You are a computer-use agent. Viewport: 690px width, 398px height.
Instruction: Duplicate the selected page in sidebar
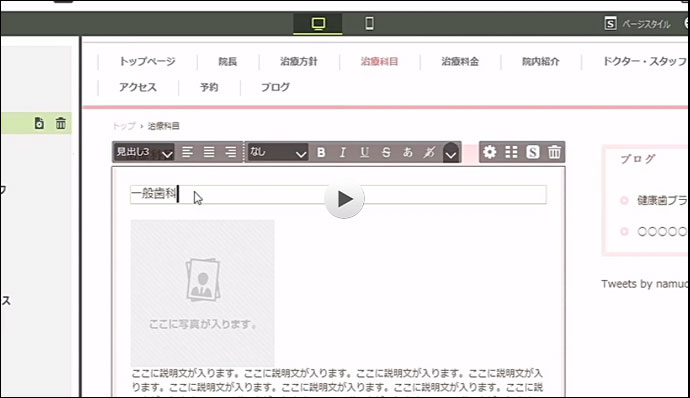39,123
